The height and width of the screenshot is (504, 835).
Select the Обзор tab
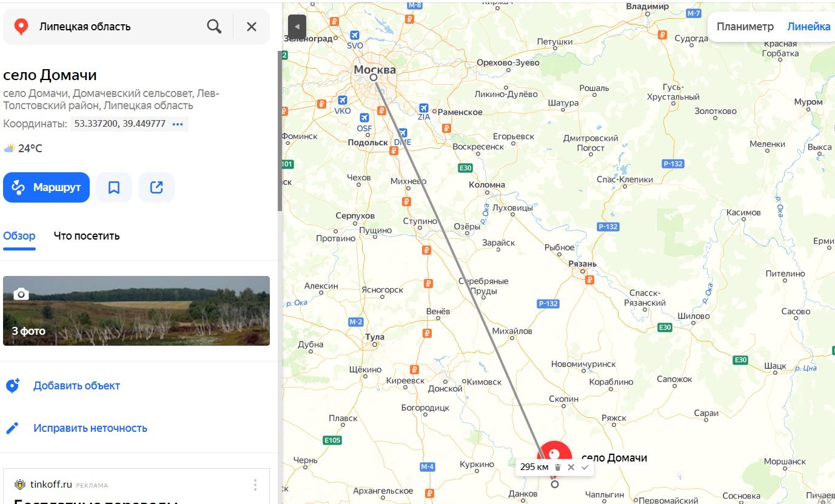(x=19, y=236)
